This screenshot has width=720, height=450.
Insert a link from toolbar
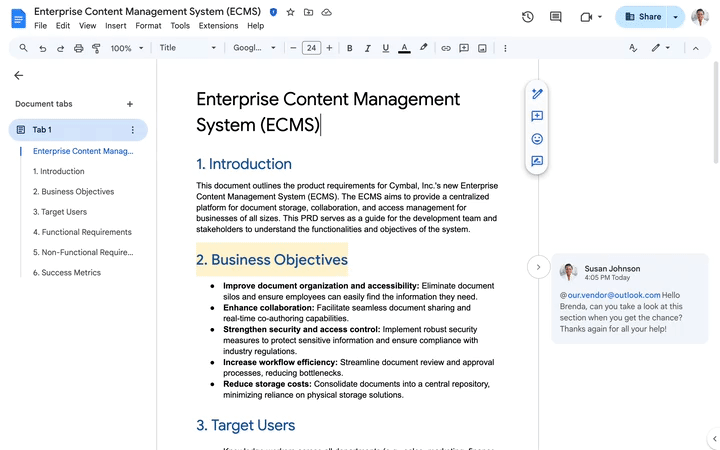pos(445,48)
